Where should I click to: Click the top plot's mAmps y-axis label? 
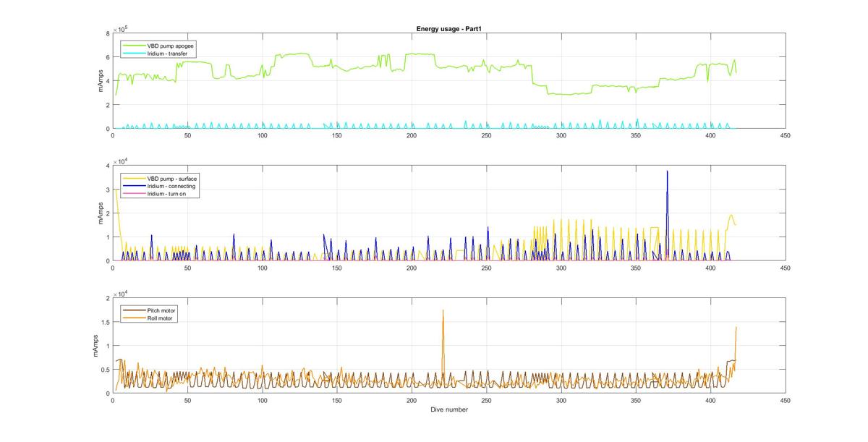click(101, 81)
